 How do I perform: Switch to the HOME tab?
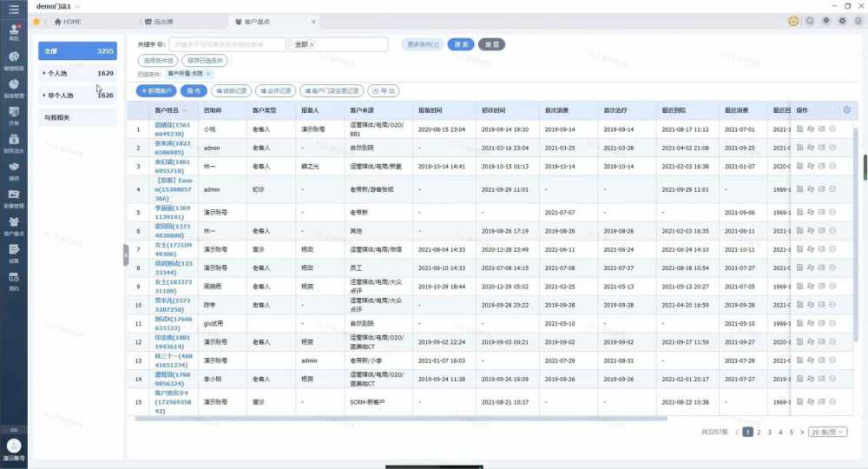(x=71, y=21)
